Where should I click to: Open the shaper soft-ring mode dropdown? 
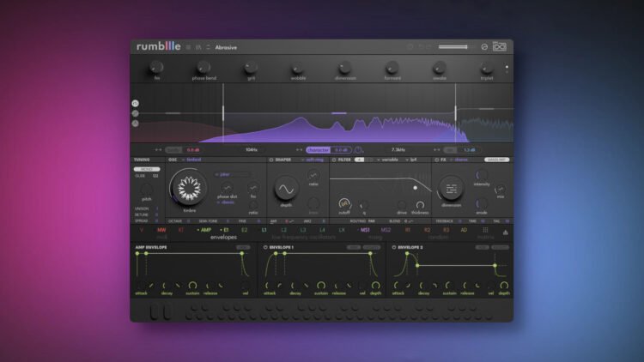point(313,160)
